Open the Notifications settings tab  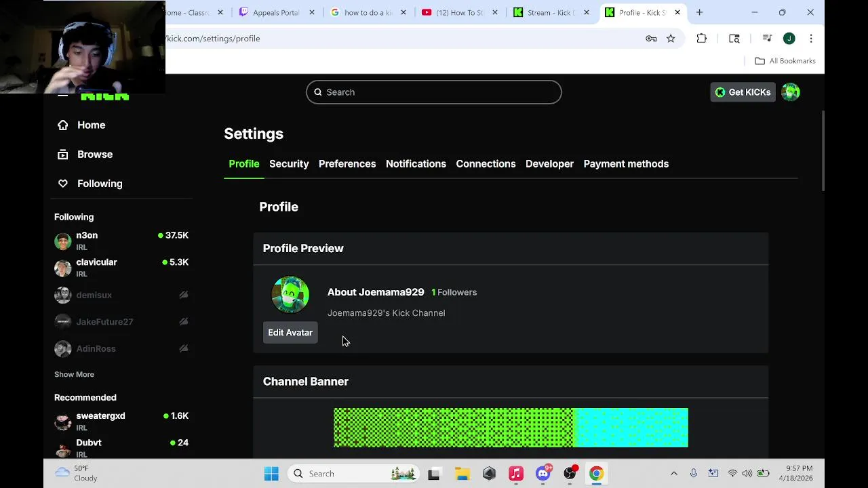416,164
